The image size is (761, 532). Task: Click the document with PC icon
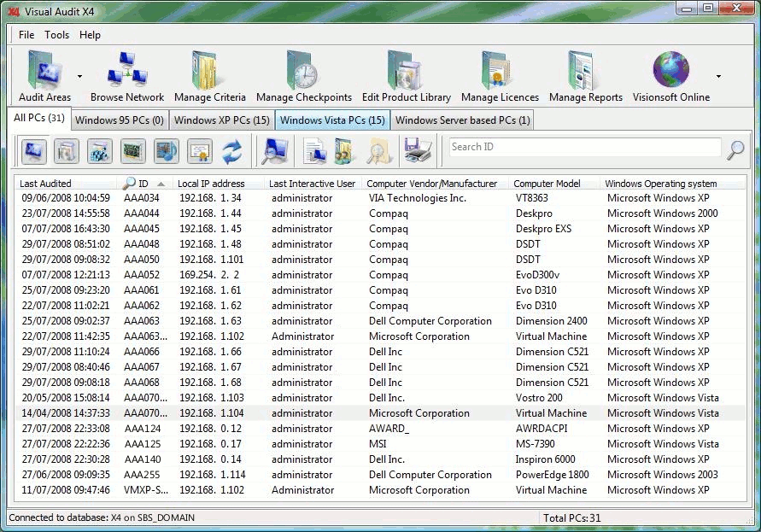(313, 151)
